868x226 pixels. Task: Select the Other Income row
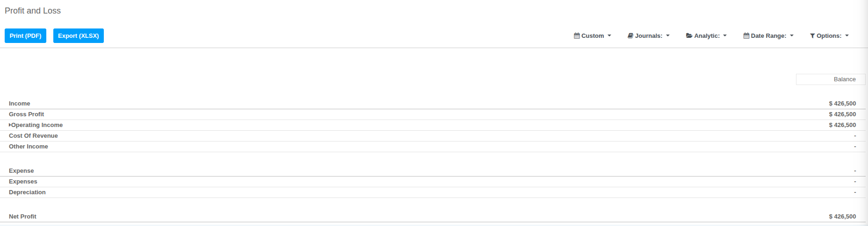pyautogui.click(x=433, y=147)
